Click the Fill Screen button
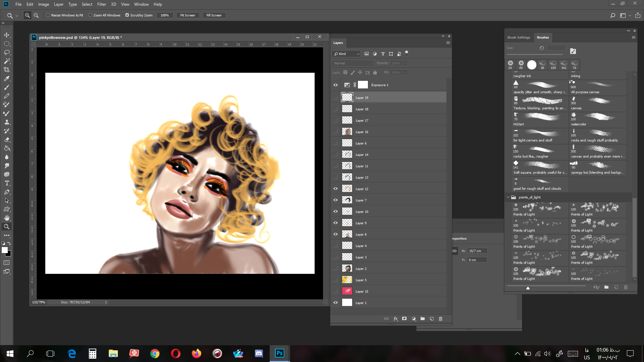Screen dimensions: 644x362 tap(214, 15)
